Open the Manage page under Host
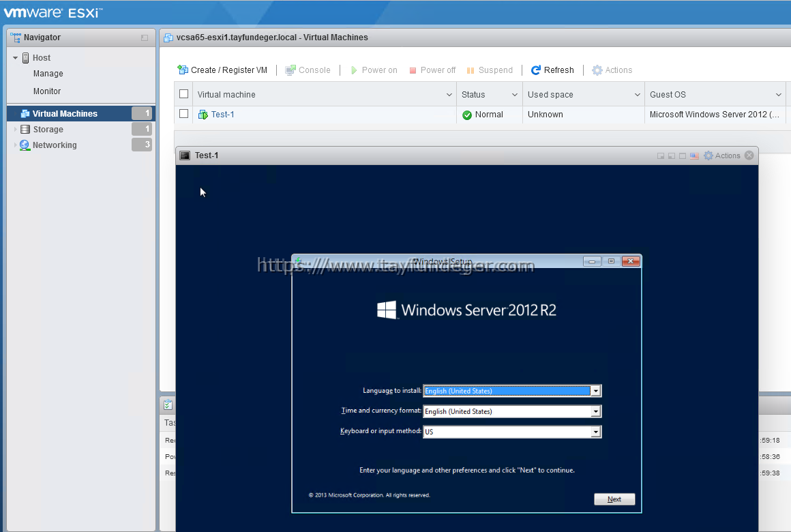 [x=48, y=74]
